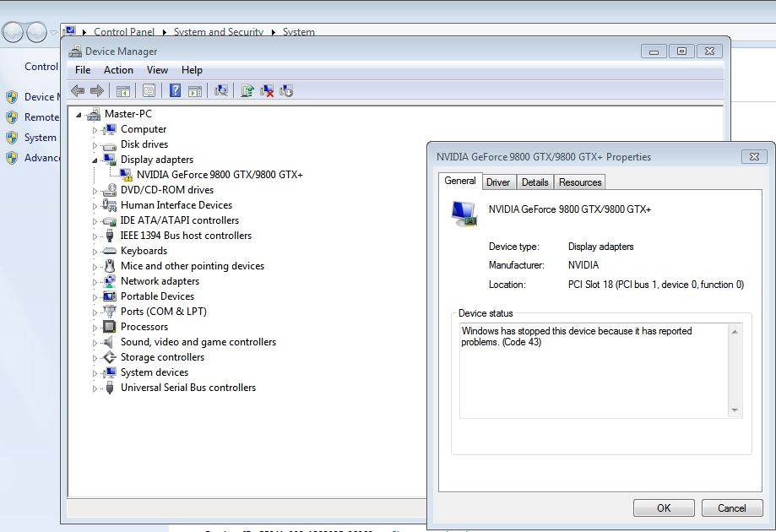This screenshot has width=776, height=532.
Task: Expand the Universal Serial Bus controllers node
Action: coord(95,388)
